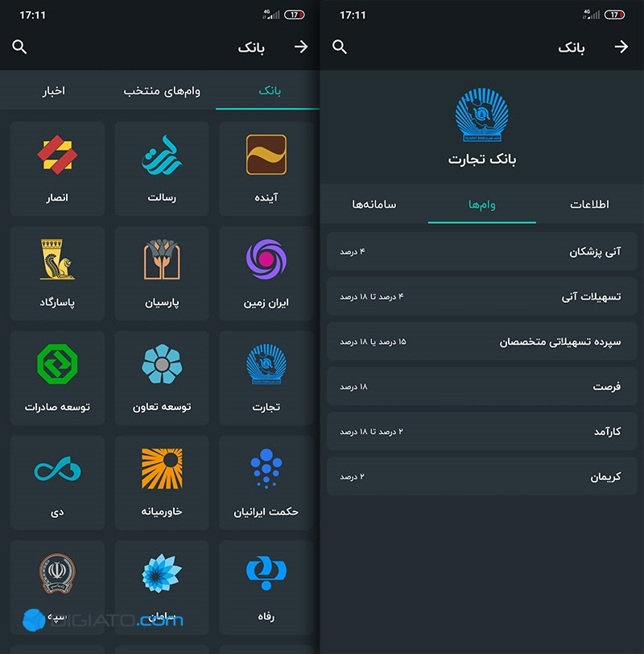Viewport: 644px width, 654px height.
Task: Open the کریمان loan entry
Action: (482, 476)
